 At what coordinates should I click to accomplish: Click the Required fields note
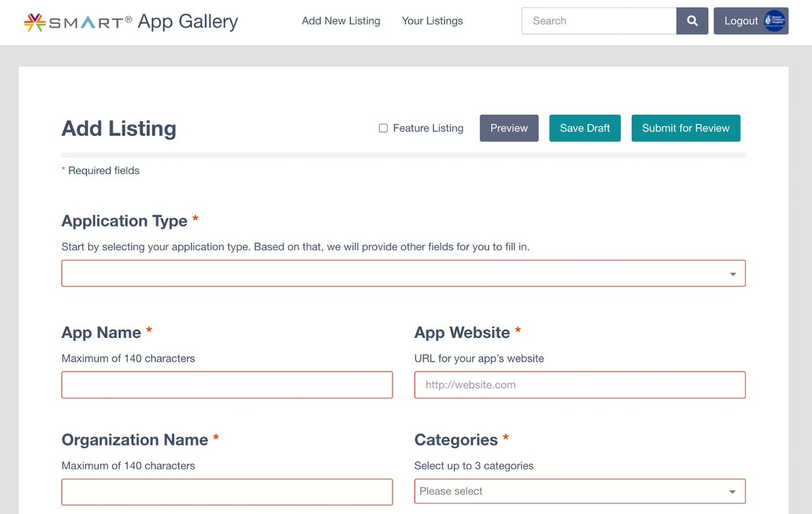point(100,171)
